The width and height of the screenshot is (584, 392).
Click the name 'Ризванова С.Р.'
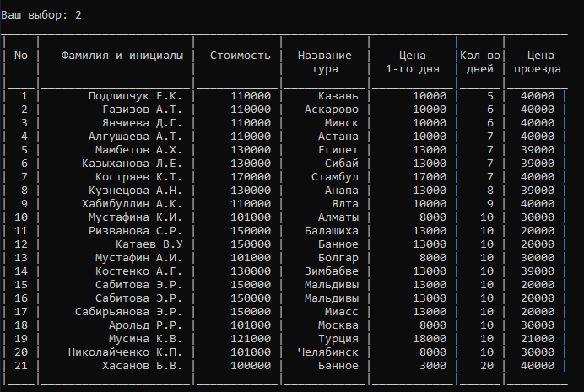136,231
